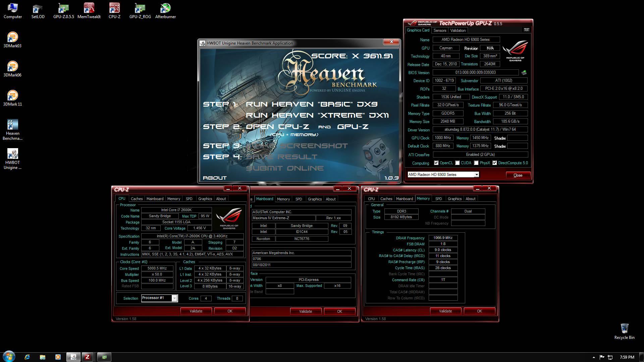The width and height of the screenshot is (644, 362).
Task: Open Windows Explorer folder in taskbar
Action: click(x=43, y=357)
